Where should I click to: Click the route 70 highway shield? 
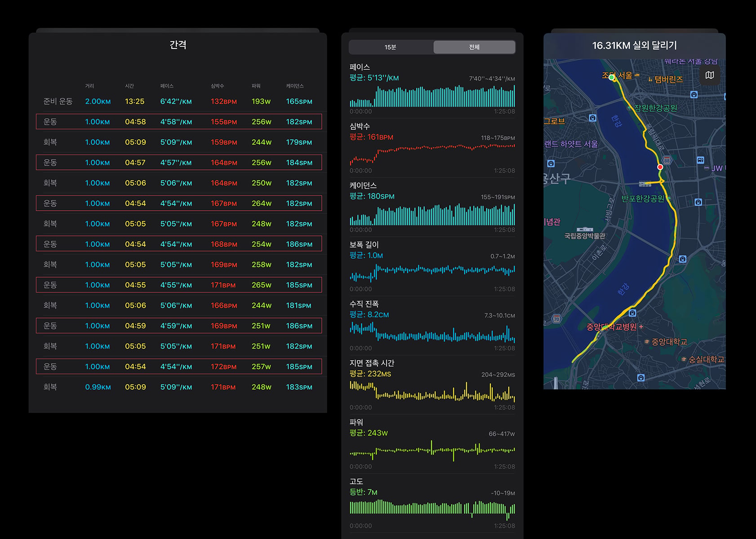coord(556,319)
